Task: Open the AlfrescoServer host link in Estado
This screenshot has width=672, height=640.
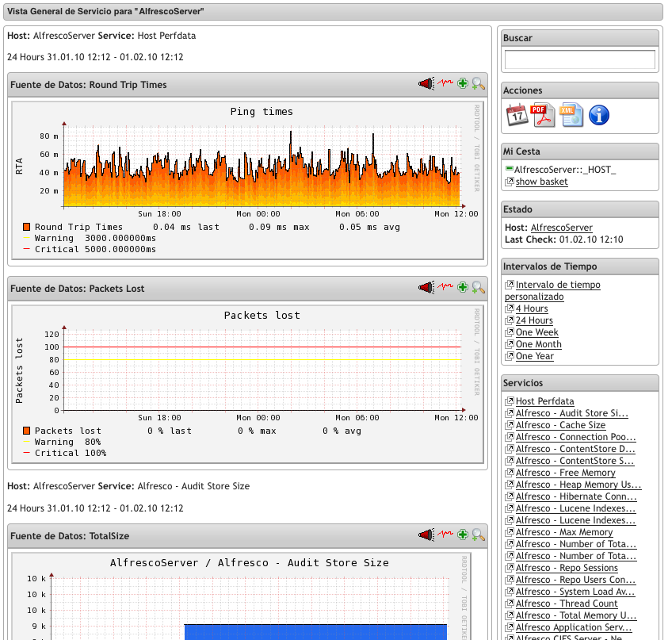Action: pyautogui.click(x=561, y=228)
